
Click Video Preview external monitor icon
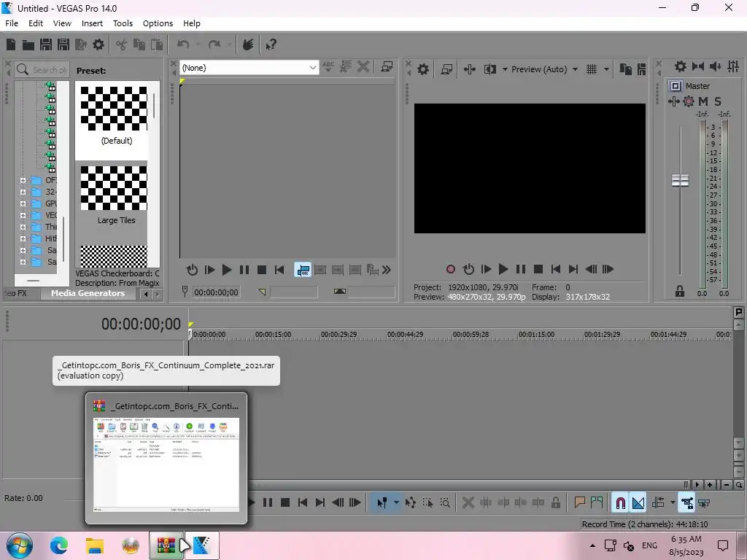click(x=446, y=69)
